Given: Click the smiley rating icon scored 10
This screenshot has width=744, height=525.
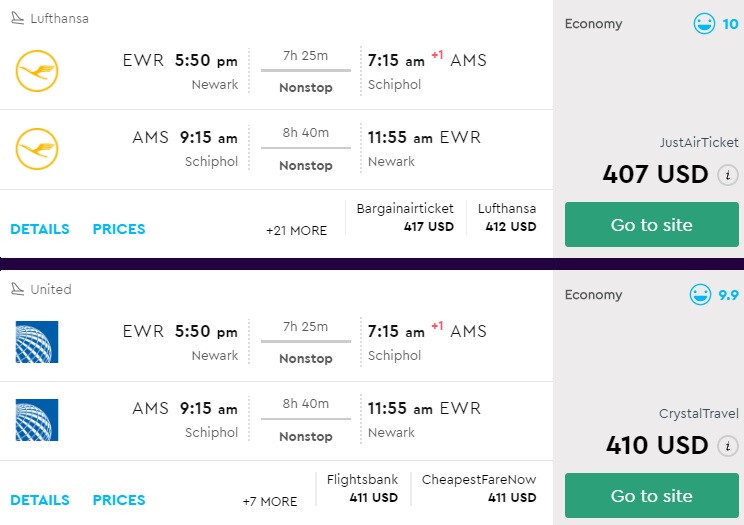Looking at the screenshot, I should pyautogui.click(x=704, y=24).
